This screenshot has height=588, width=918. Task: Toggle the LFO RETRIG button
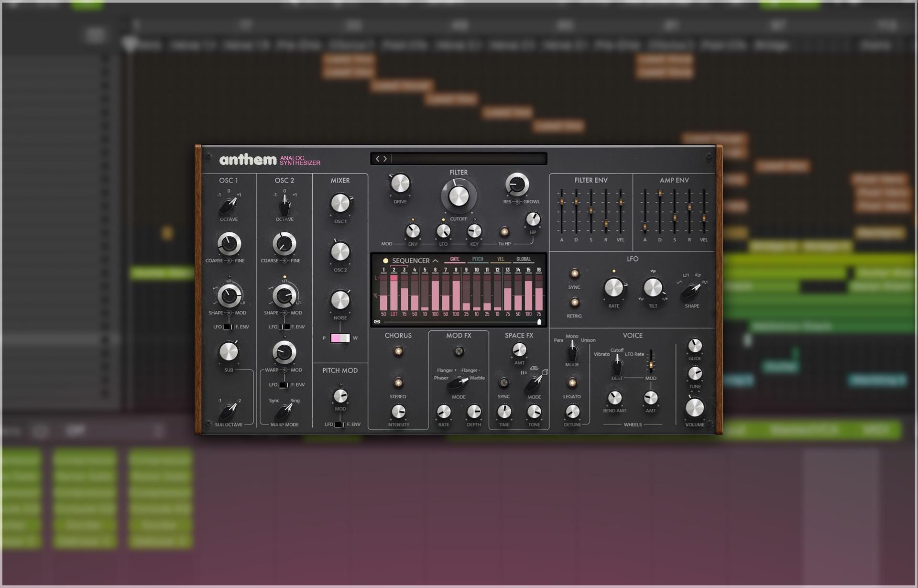coord(574,303)
